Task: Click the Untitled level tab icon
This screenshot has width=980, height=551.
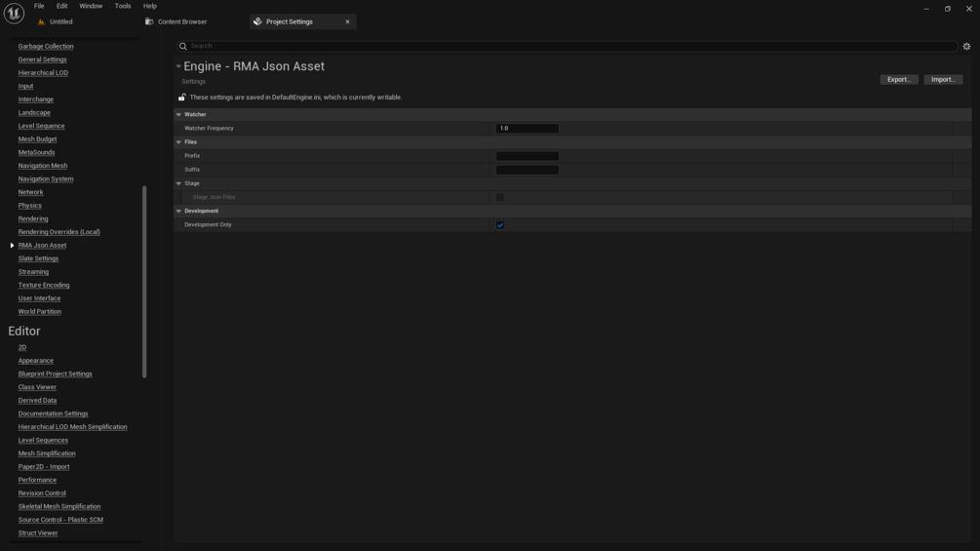Action: pyautogui.click(x=41, y=21)
